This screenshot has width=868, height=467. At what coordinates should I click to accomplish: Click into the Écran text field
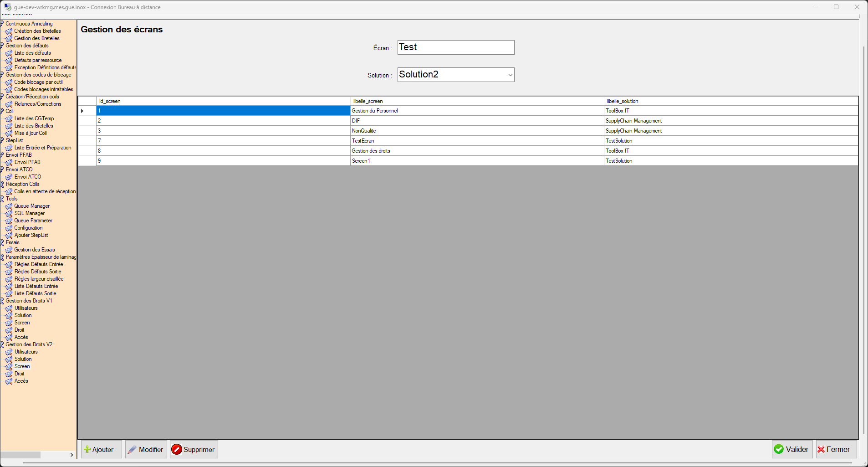click(x=455, y=47)
